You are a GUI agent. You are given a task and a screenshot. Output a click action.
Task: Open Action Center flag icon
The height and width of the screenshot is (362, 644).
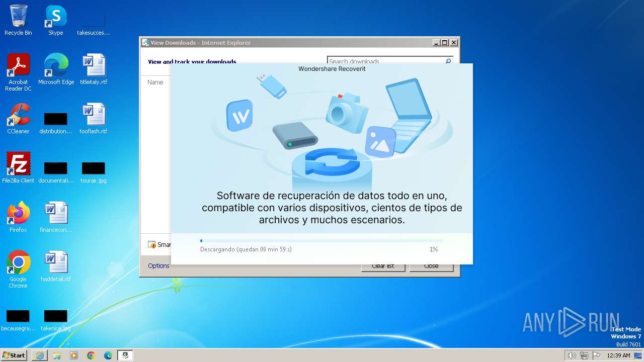(596, 355)
